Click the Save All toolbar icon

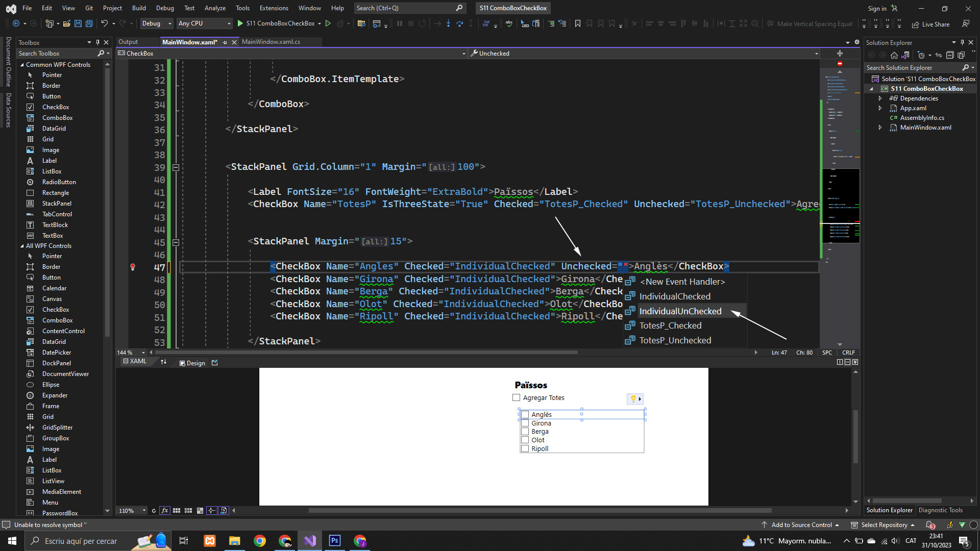89,23
